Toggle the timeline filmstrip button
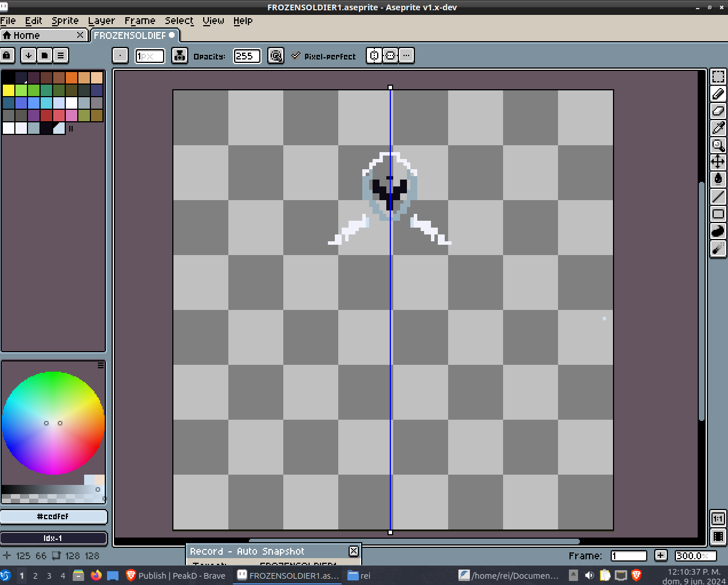 pyautogui.click(x=718, y=536)
